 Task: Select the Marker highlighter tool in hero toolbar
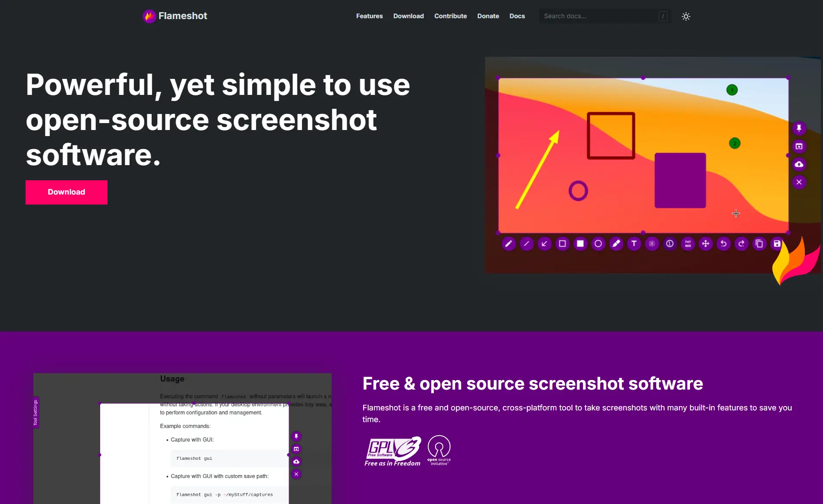tap(616, 244)
